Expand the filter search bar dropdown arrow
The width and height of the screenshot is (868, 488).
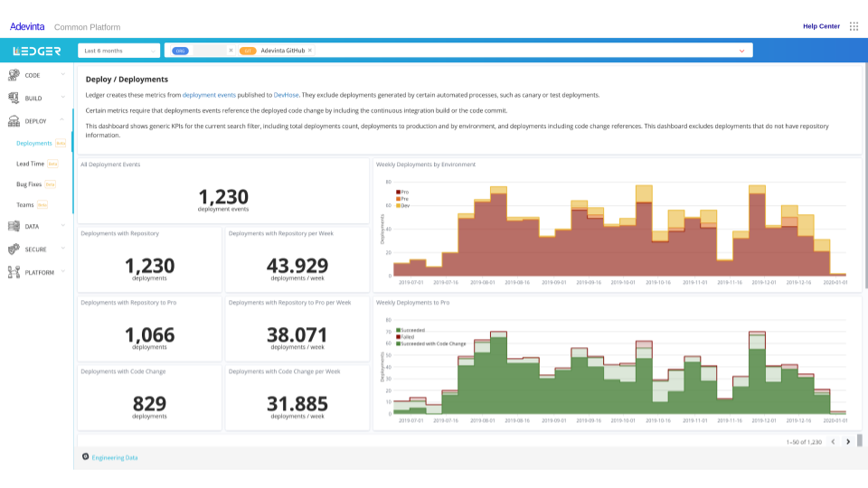click(742, 51)
